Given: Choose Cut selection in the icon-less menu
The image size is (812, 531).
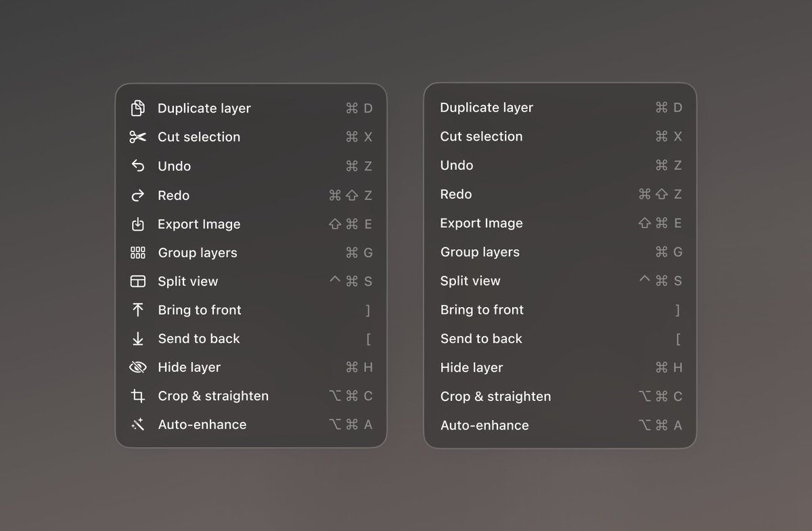Looking at the screenshot, I should [560, 137].
